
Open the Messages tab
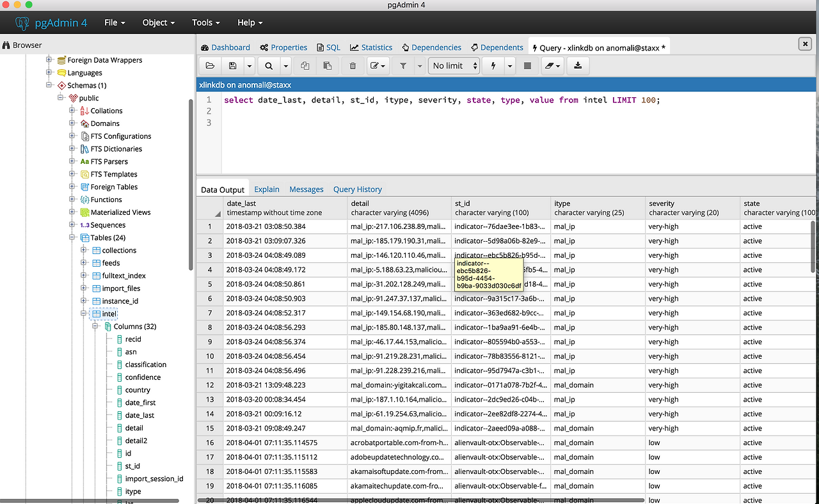(306, 189)
